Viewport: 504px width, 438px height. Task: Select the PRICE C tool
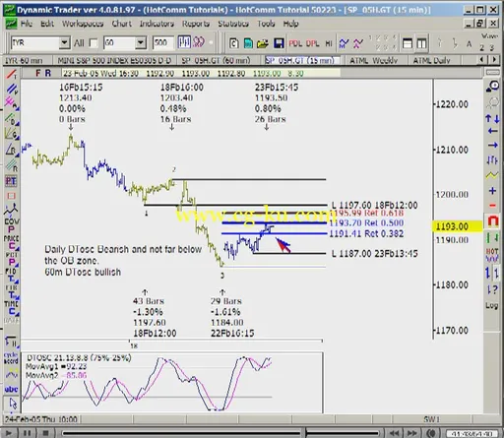pos(11,242)
